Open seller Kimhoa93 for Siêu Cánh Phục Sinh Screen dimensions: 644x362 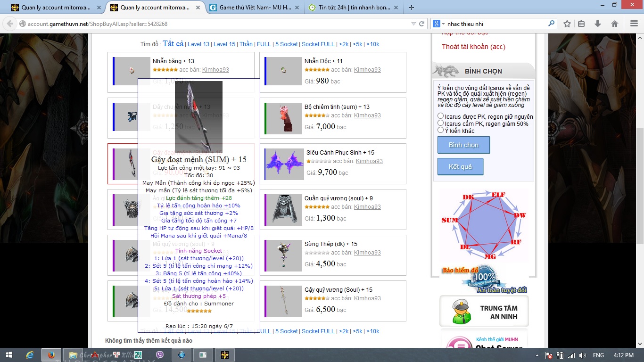tap(369, 161)
